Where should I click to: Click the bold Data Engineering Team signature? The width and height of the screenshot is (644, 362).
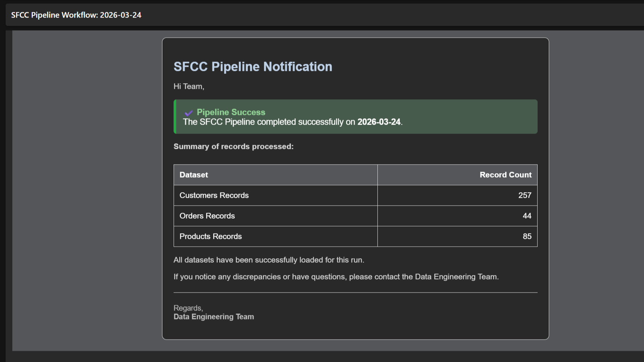[x=214, y=316]
